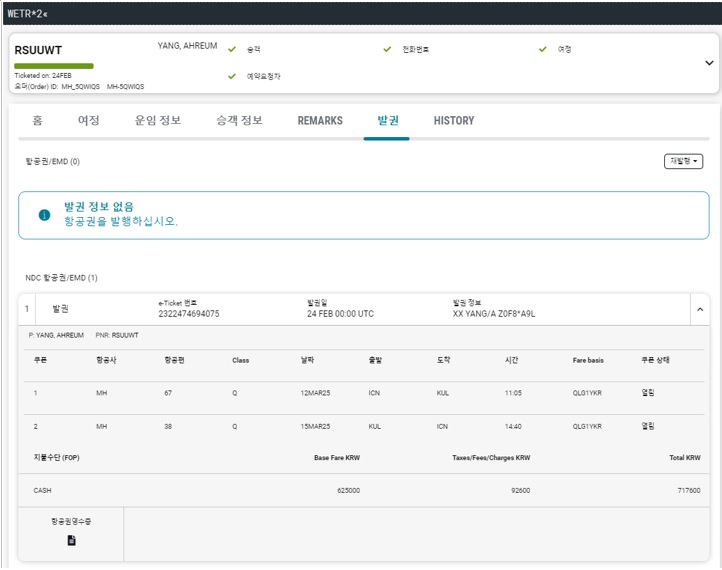
Task: Click the Fare basis column header
Action: [x=588, y=361]
